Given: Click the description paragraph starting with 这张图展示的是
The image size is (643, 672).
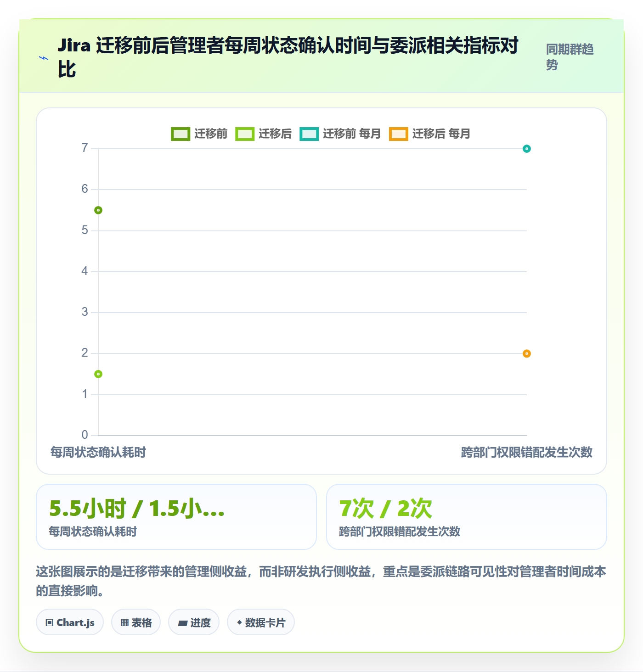Looking at the screenshot, I should click(x=321, y=581).
